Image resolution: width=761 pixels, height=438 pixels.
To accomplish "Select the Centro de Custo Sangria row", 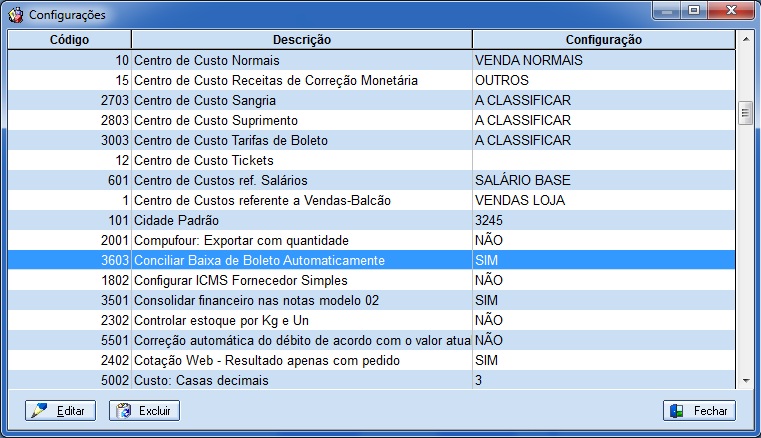I will coord(371,100).
